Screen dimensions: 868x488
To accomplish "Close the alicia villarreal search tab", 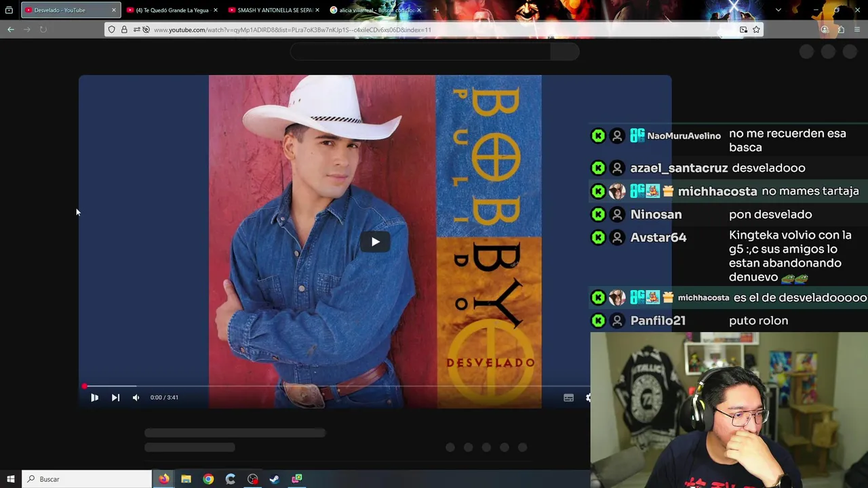I will pyautogui.click(x=418, y=10).
